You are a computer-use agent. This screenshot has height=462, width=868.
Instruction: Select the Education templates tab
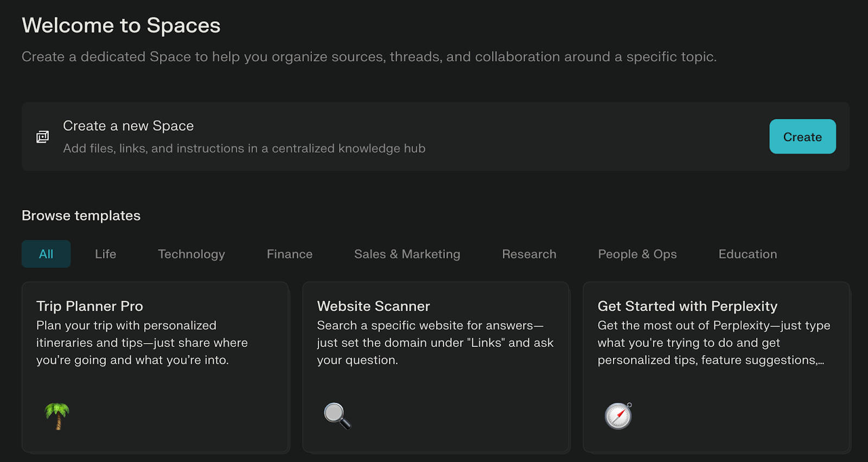coord(748,254)
